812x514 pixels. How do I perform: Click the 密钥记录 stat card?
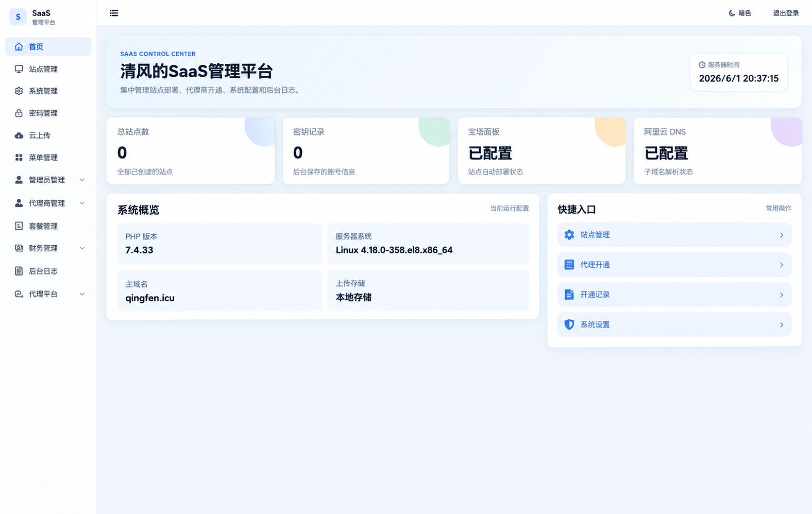point(366,151)
